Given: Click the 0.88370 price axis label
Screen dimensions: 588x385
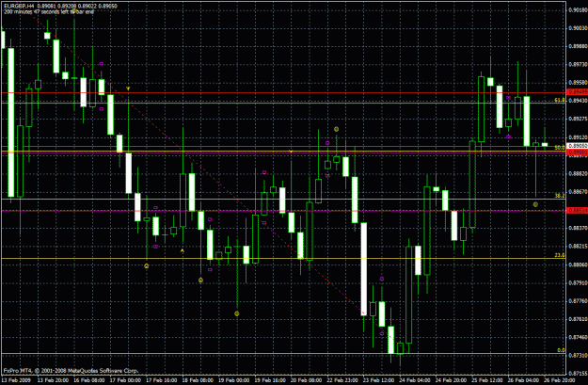Looking at the screenshot, I should pos(578,228).
